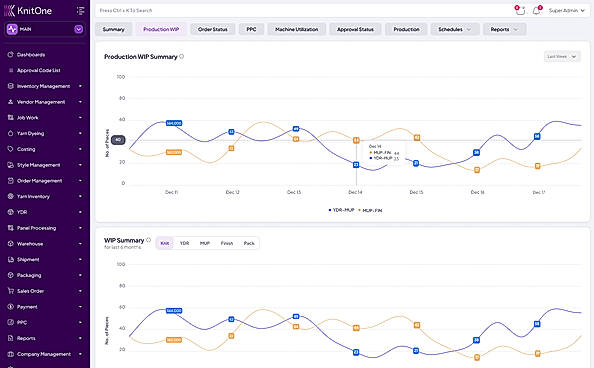This screenshot has height=368, width=594.
Task: Switch to the Order Status tab
Action: pyautogui.click(x=213, y=29)
